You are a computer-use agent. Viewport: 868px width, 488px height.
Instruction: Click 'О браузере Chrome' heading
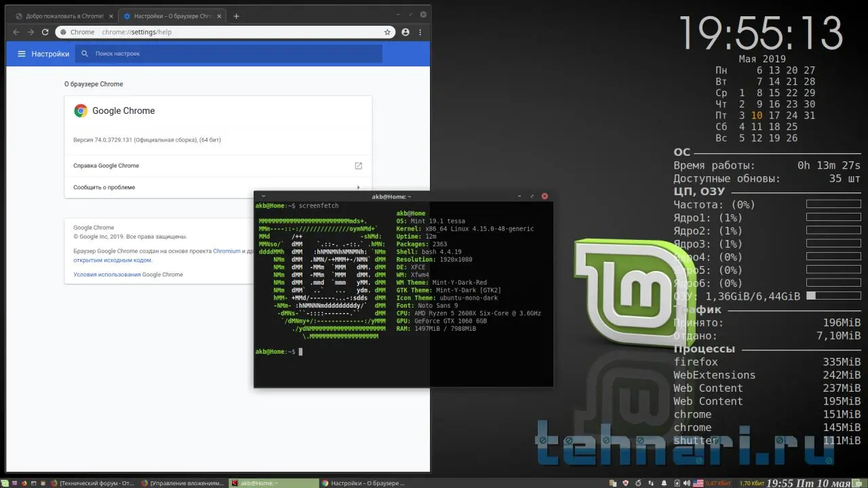(x=94, y=84)
